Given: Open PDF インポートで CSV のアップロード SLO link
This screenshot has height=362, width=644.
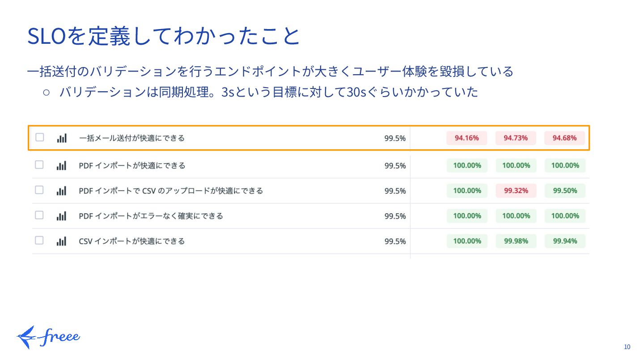Looking at the screenshot, I should click(170, 191).
